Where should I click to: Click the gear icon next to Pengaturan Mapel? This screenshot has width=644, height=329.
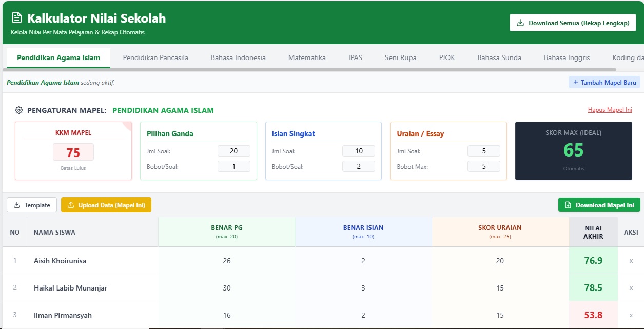(19, 110)
